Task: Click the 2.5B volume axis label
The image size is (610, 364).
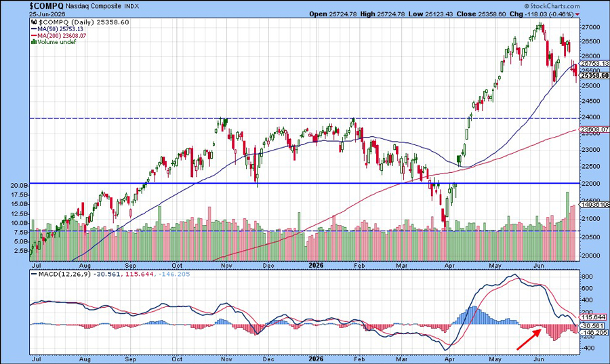Action: tap(20, 251)
